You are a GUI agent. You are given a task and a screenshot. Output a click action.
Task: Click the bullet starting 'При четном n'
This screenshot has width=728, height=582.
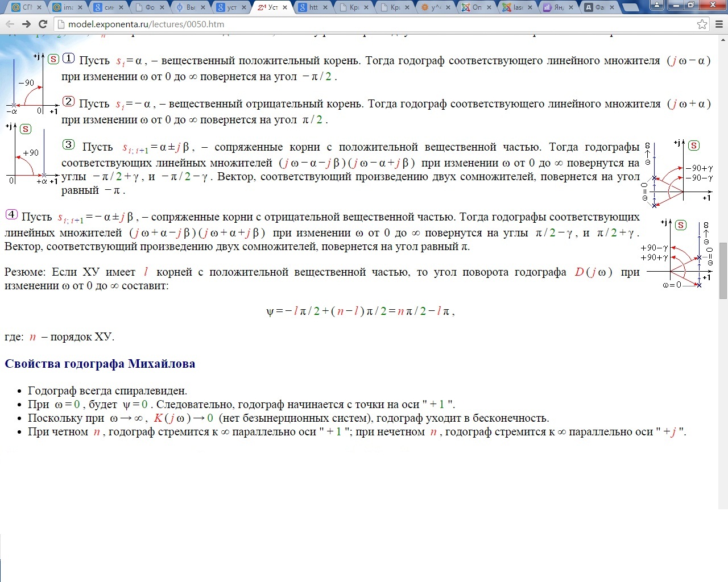[x=357, y=431]
